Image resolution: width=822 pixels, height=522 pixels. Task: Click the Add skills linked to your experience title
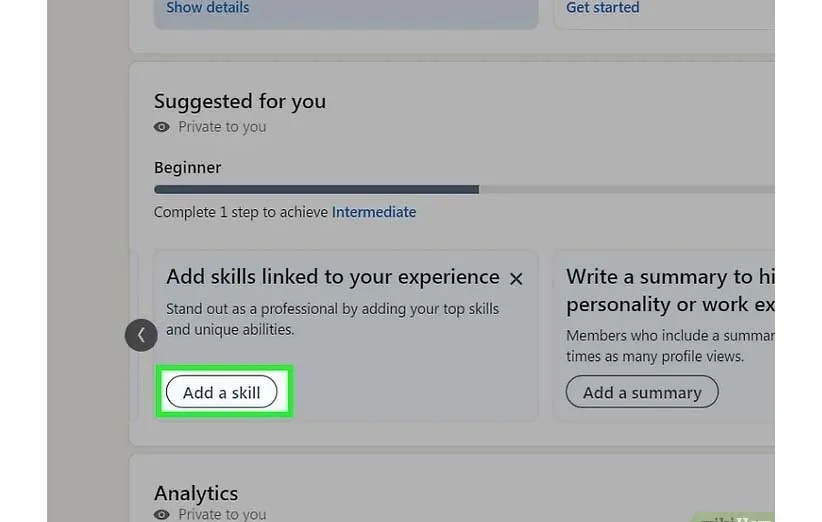[x=333, y=277]
